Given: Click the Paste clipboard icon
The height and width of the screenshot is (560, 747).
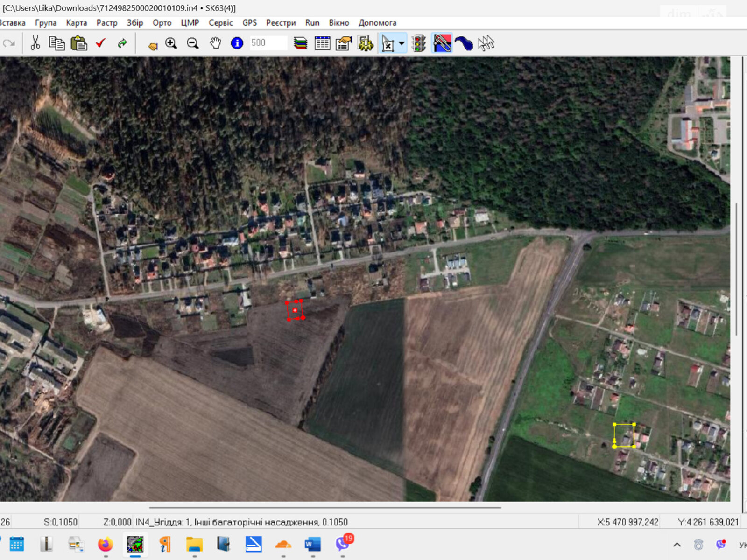Looking at the screenshot, I should [x=79, y=43].
